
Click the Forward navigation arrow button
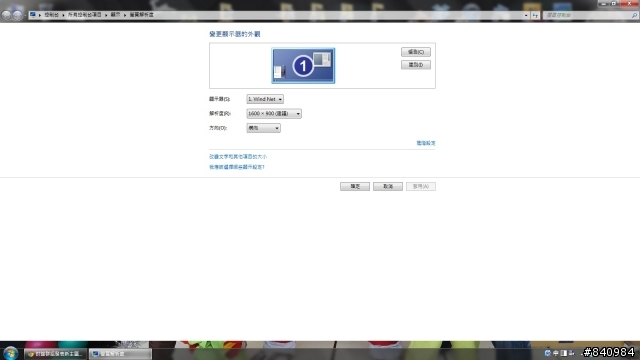[17, 15]
